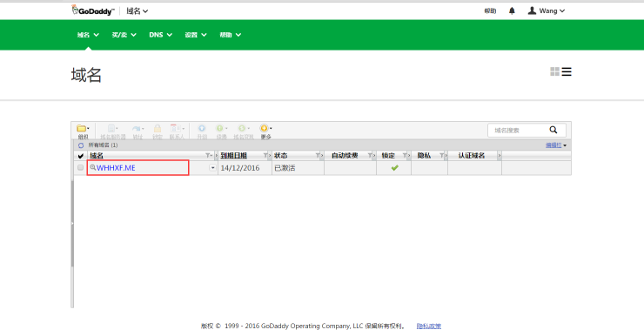Sort by the 状态 column header
This screenshot has width=644, height=330.
[x=281, y=156]
